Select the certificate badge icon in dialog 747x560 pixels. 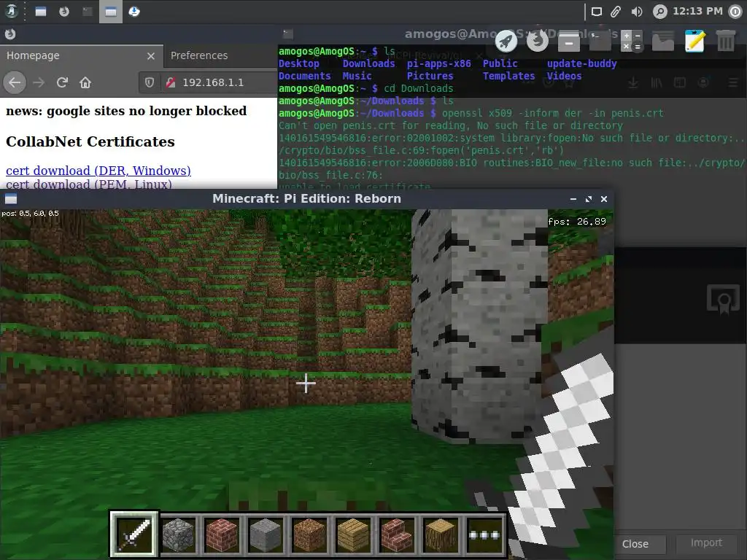(x=723, y=300)
